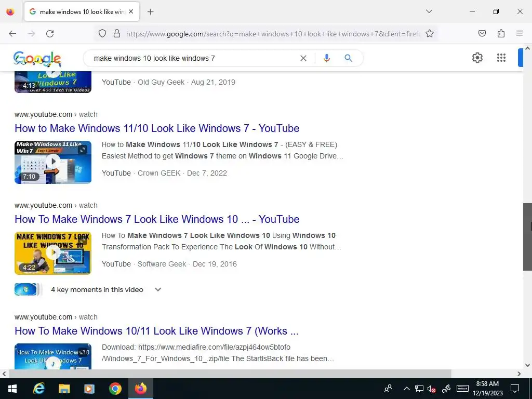Open the Action Center notifications
This screenshot has height=399, width=532.
[515, 389]
